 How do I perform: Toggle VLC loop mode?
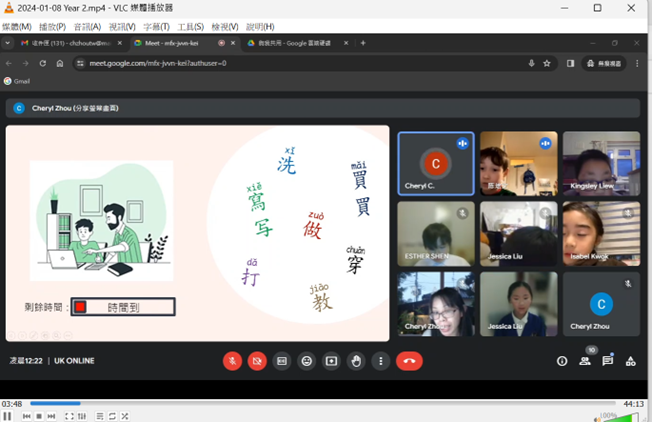(x=112, y=416)
